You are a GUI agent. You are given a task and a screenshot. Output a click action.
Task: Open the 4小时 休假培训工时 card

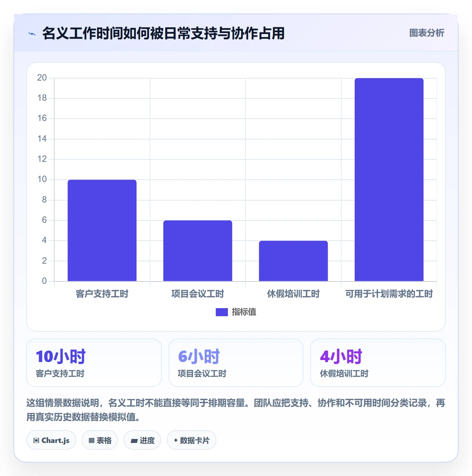378,363
